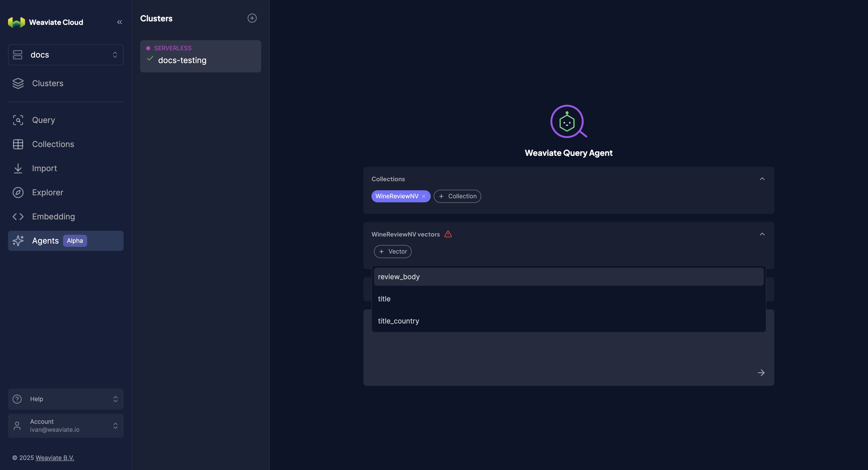The width and height of the screenshot is (868, 470).
Task: Click the + Vector button
Action: coord(393,252)
